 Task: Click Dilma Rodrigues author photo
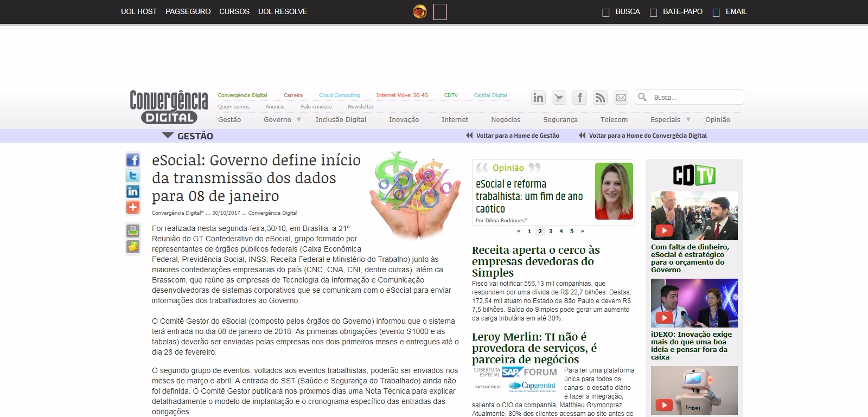point(614,191)
